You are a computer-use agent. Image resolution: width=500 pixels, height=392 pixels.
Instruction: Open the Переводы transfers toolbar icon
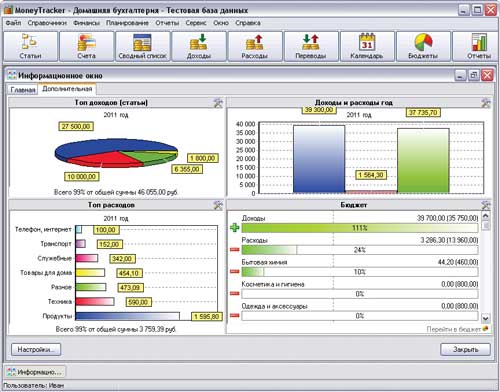[x=311, y=46]
